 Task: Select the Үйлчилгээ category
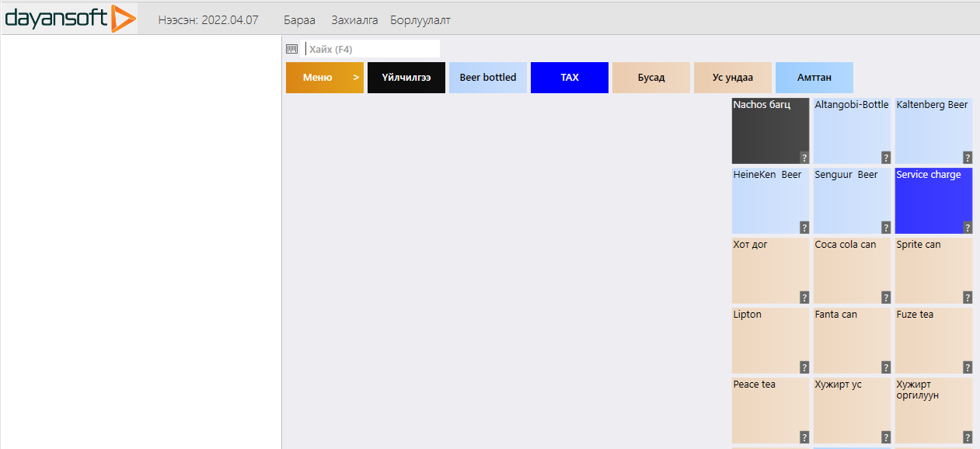pos(406,78)
